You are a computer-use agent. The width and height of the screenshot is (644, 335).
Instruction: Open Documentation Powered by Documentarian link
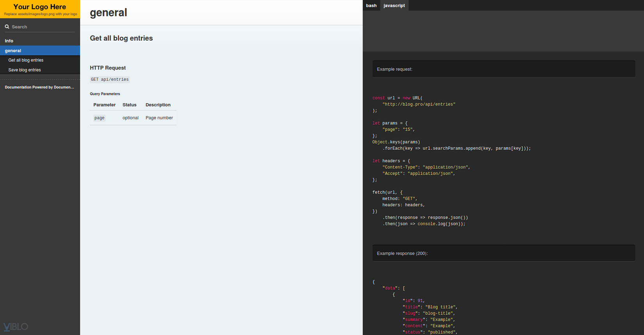tap(39, 87)
